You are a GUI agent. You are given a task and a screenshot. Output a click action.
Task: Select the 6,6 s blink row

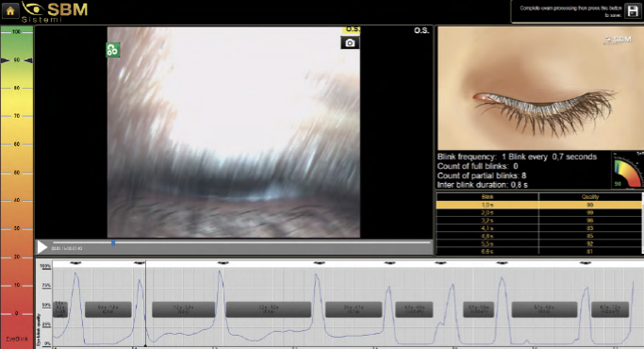538,251
